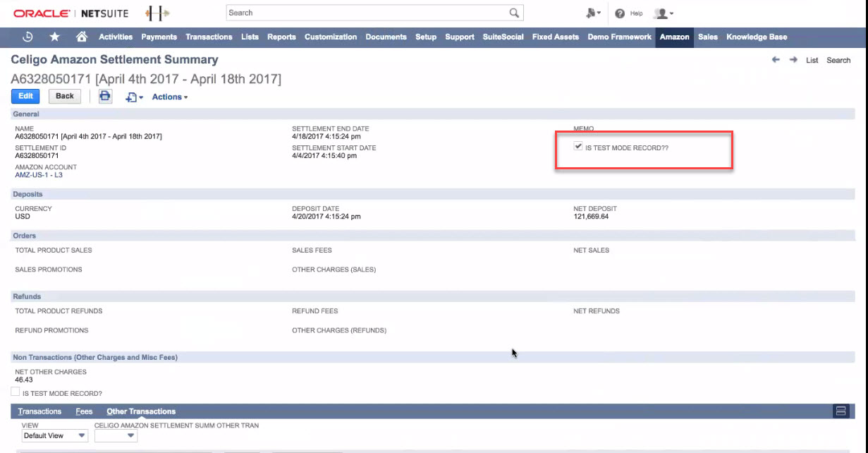Image resolution: width=868 pixels, height=453 pixels.
Task: Open the Knowledge Base menu
Action: 757,37
